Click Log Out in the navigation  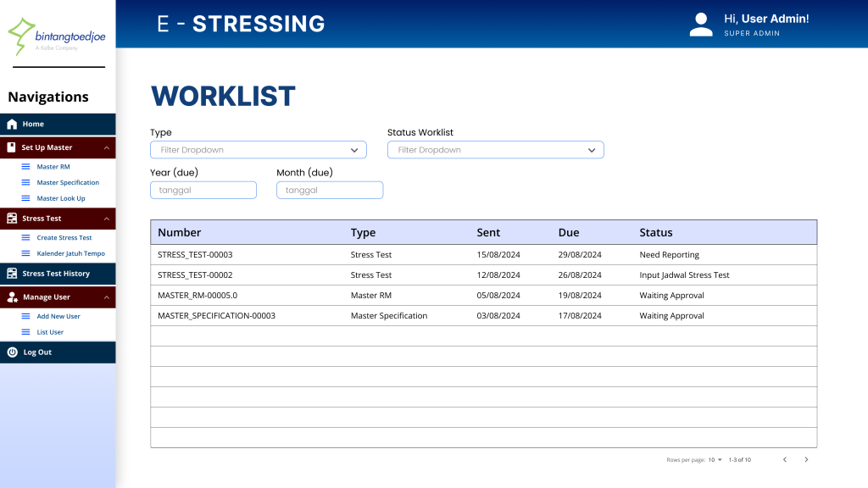point(58,352)
